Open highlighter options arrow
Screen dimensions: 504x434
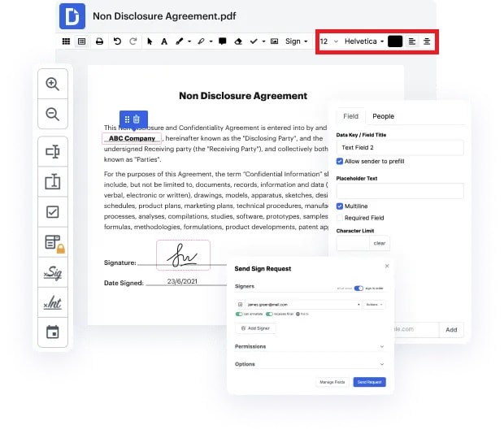pyautogui.click(x=211, y=41)
